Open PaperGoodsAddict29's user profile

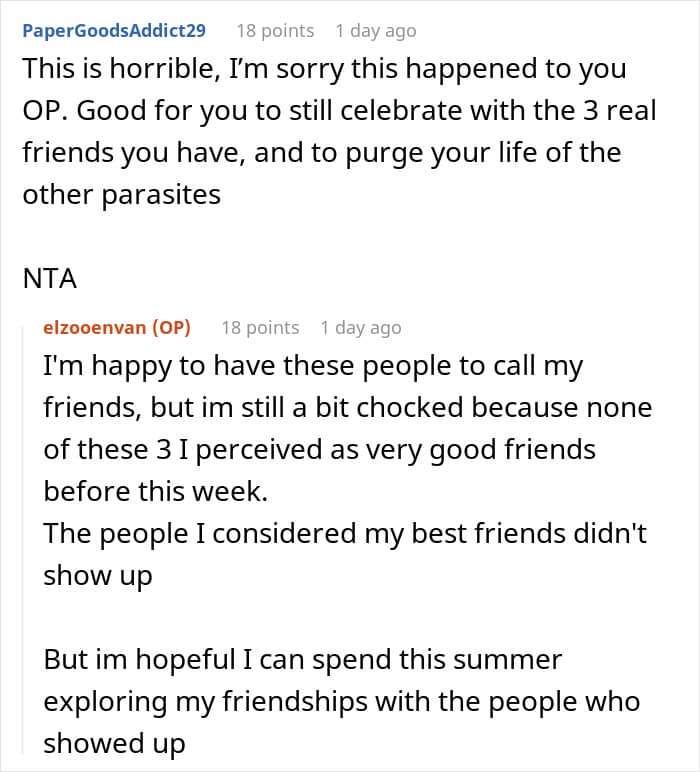point(114,31)
